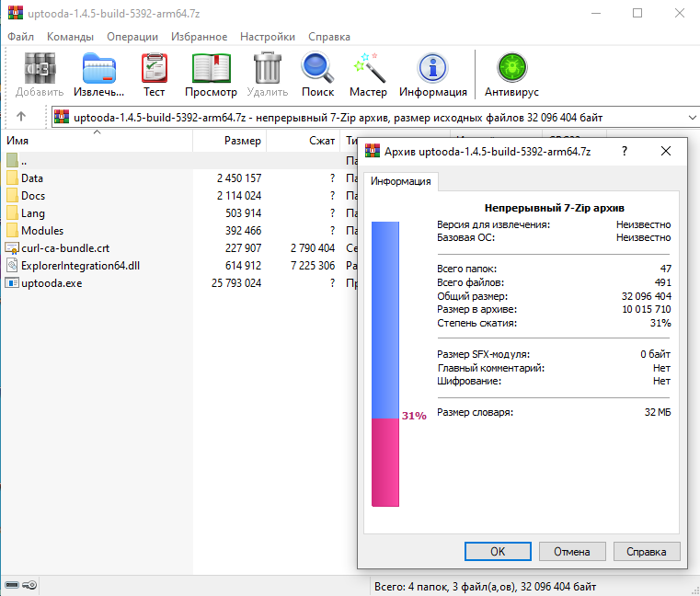Click packed size 7 225 306
Screen dimensions: 700x596
click(x=313, y=265)
